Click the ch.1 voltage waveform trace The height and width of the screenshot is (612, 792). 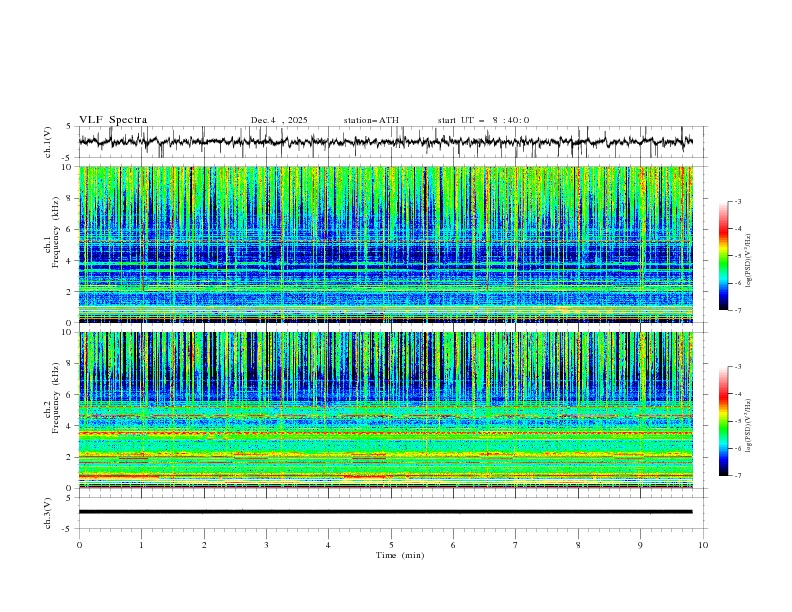pos(385,142)
